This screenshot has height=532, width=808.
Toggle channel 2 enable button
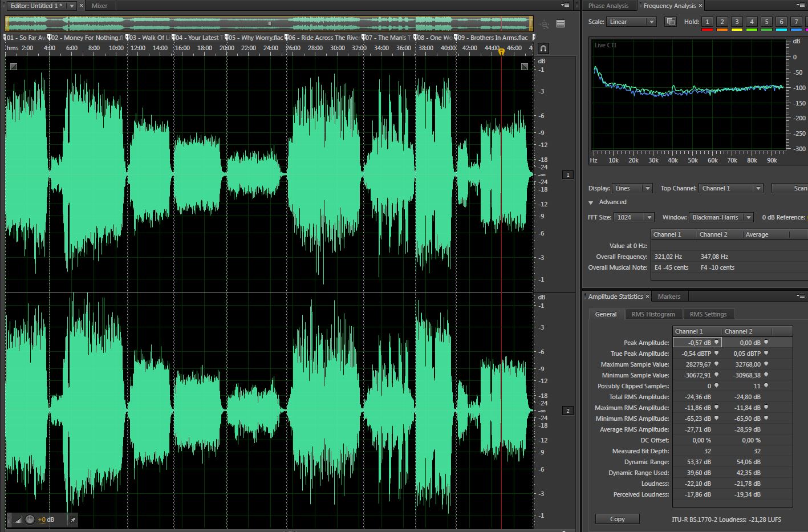567,411
